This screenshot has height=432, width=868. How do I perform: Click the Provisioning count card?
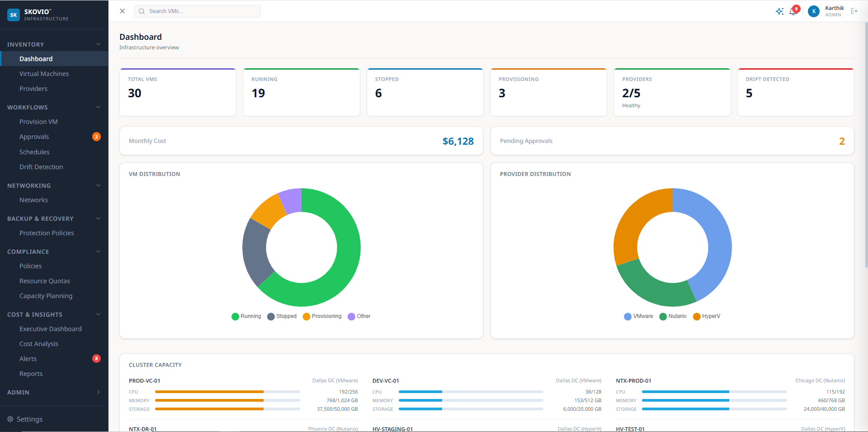548,92
